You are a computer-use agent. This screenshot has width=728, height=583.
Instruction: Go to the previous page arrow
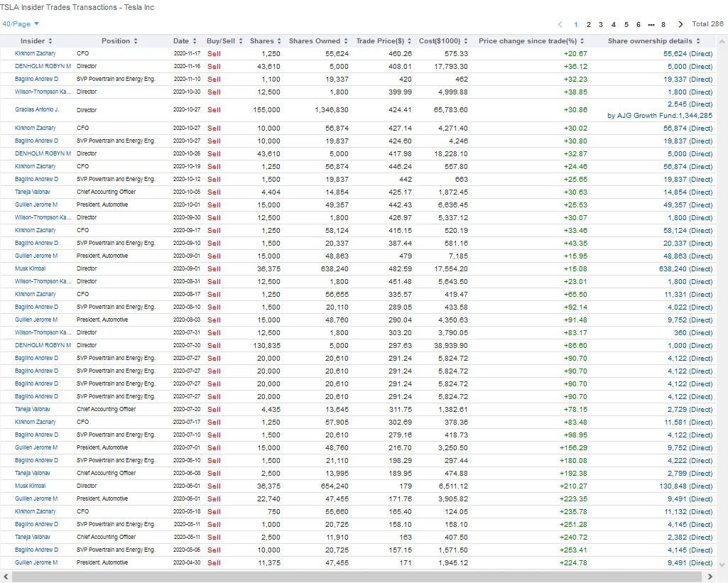(x=560, y=24)
